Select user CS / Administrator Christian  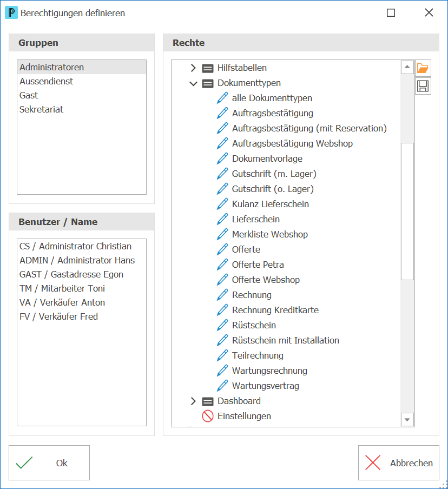(82, 246)
